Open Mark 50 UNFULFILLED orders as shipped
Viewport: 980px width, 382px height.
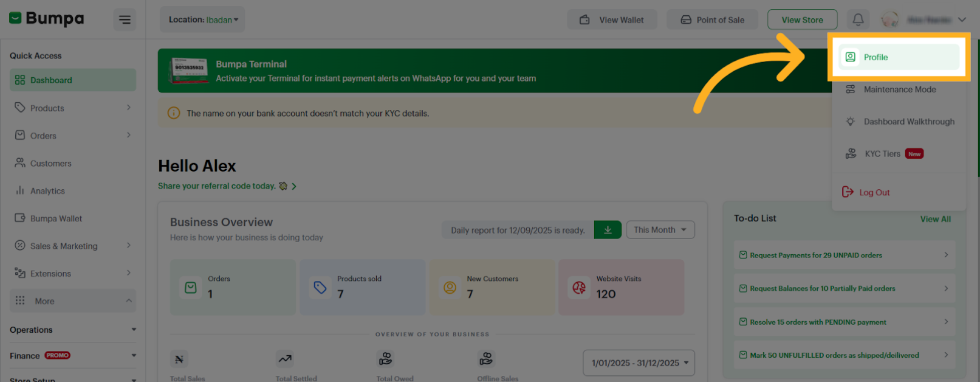[x=845, y=355]
